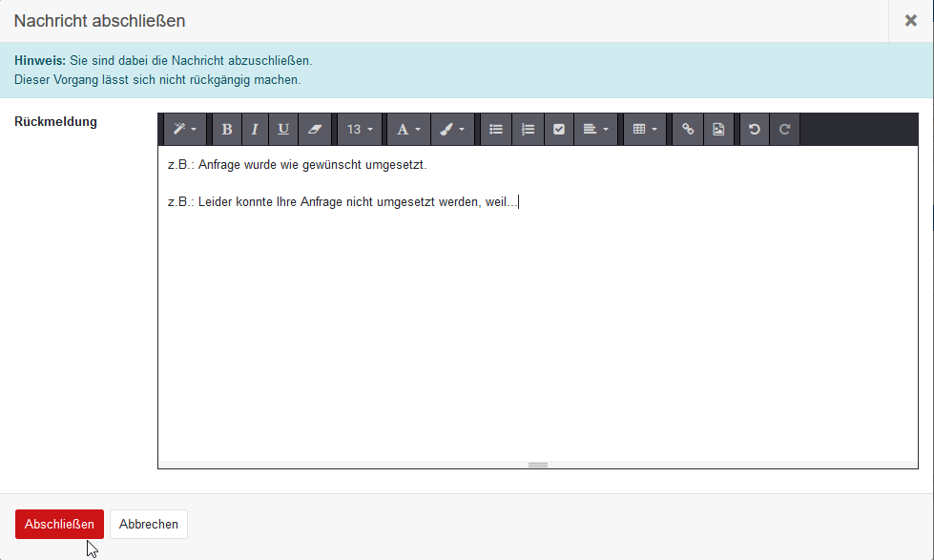Insert an unordered bullet list
The width and height of the screenshot is (934, 560).
pyautogui.click(x=495, y=130)
